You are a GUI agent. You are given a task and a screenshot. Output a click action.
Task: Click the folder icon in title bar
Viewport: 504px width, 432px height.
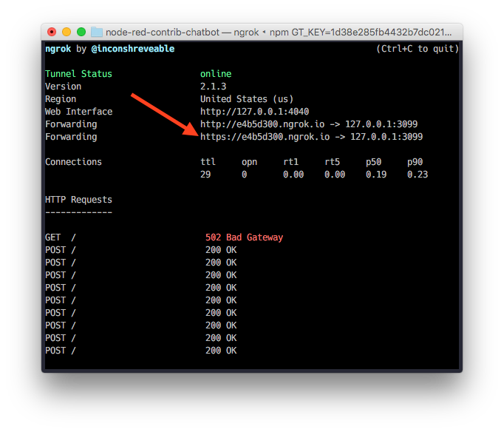click(96, 32)
